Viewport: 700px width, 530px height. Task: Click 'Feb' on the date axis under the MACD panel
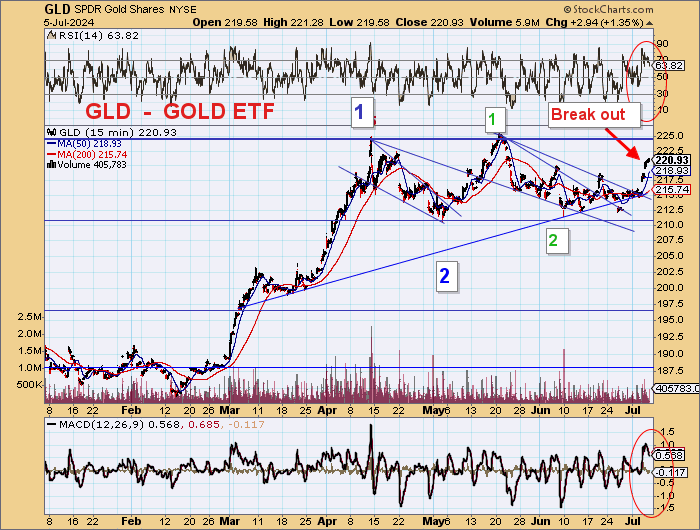tap(131, 521)
